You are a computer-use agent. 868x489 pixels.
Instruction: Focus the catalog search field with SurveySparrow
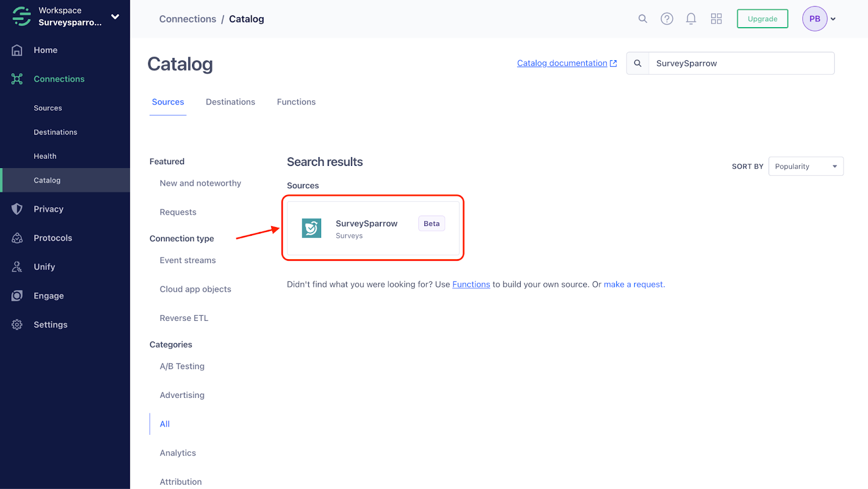point(741,63)
